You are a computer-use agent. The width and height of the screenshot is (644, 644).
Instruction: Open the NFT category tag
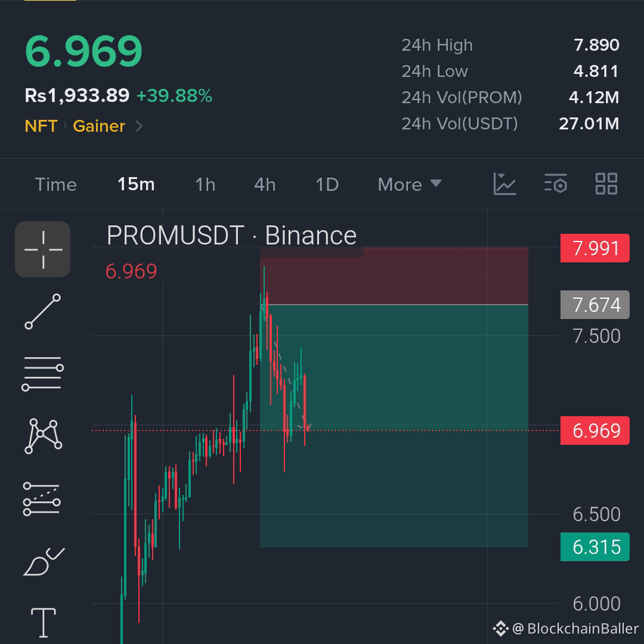[x=41, y=126]
